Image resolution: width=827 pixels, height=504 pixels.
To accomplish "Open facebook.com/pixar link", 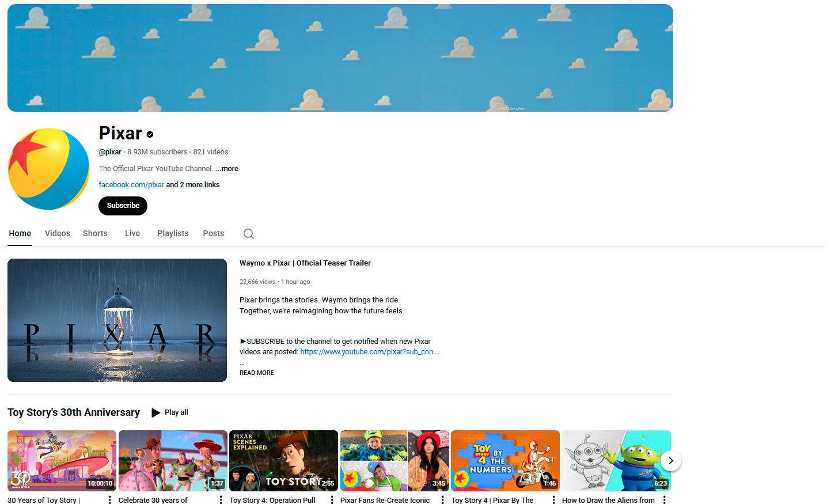I will (x=131, y=185).
